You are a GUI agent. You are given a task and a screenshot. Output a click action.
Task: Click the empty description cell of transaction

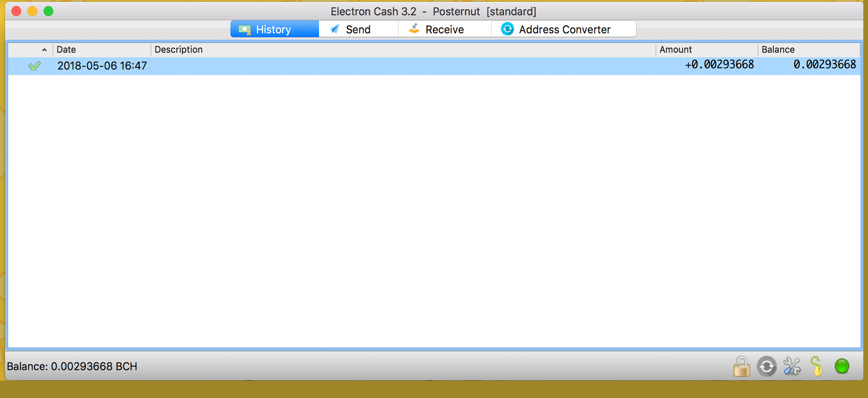pyautogui.click(x=403, y=66)
